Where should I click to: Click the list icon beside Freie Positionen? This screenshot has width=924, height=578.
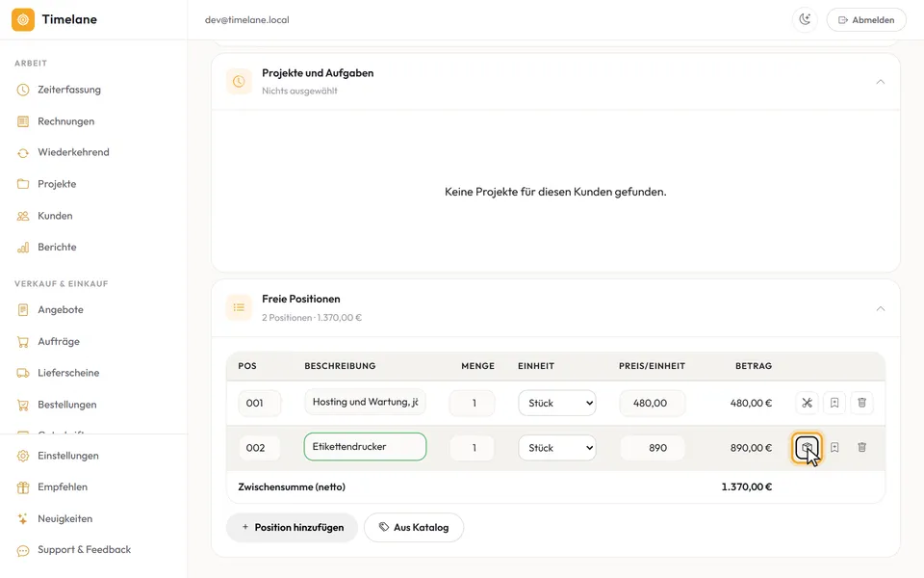pyautogui.click(x=239, y=307)
